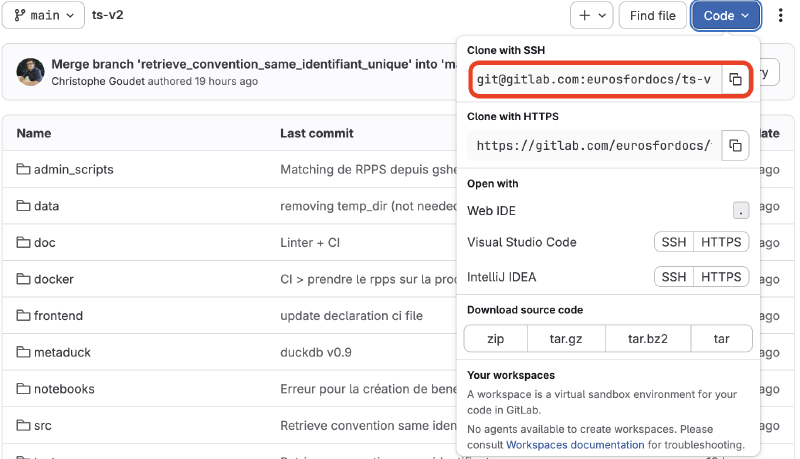Download source code as zip

(495, 339)
